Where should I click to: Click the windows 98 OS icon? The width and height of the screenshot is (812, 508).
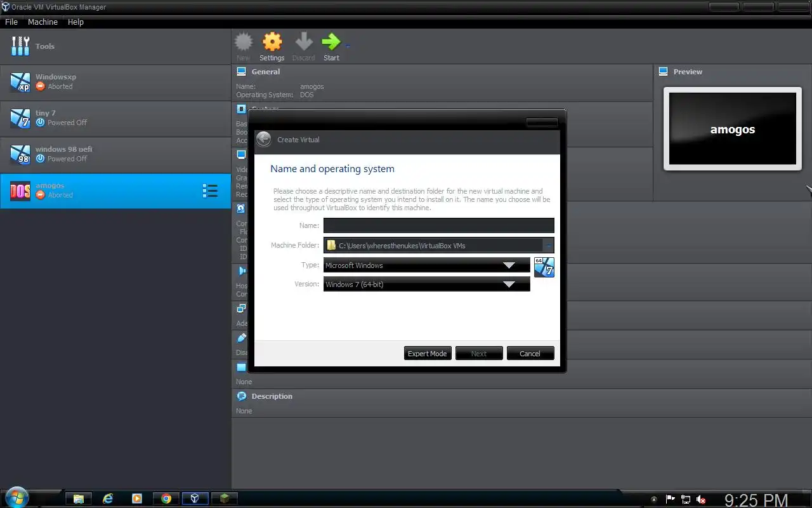[20, 154]
